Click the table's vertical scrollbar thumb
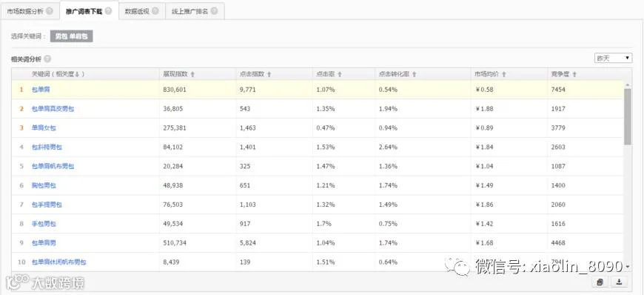The image size is (644, 295). tap(628, 116)
